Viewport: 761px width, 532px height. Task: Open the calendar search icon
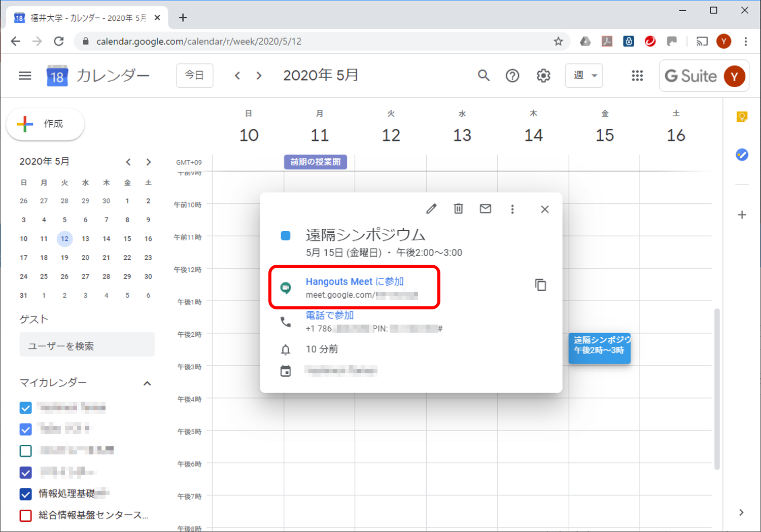[x=483, y=76]
